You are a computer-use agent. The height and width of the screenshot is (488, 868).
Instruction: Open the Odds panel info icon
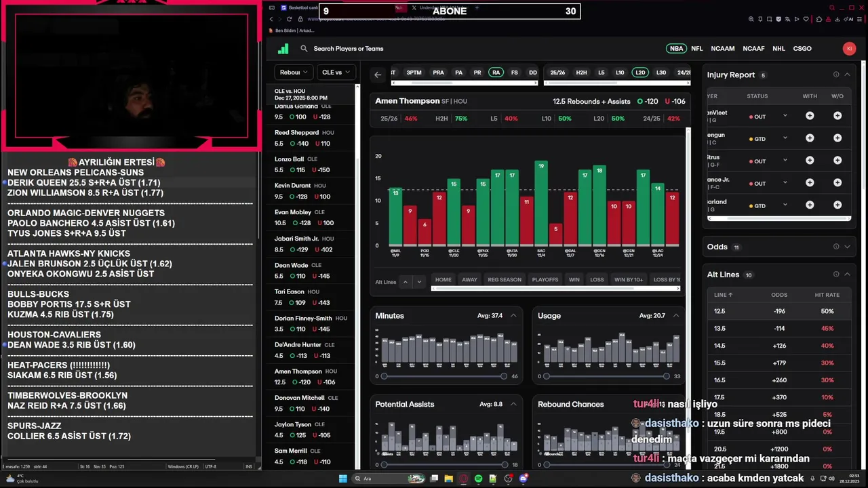[836, 247]
